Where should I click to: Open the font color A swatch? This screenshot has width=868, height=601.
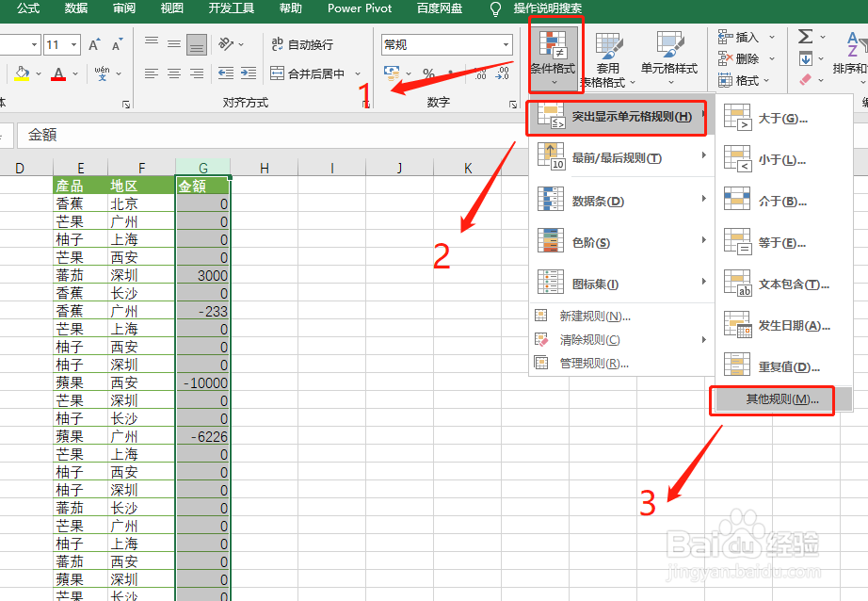58,73
